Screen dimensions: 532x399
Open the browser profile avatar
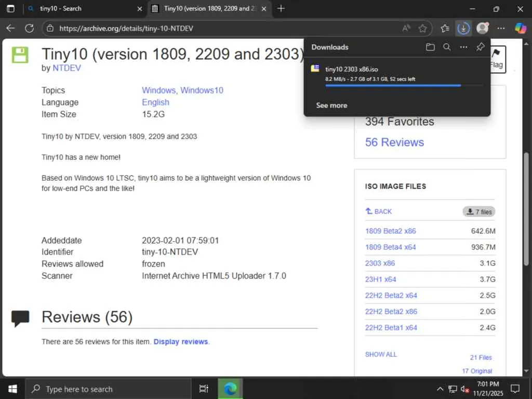(x=483, y=28)
